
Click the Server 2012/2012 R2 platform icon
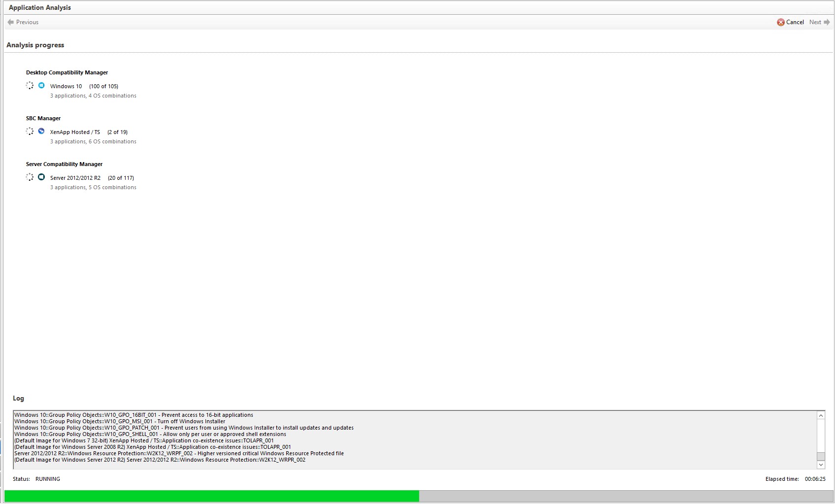tap(41, 177)
